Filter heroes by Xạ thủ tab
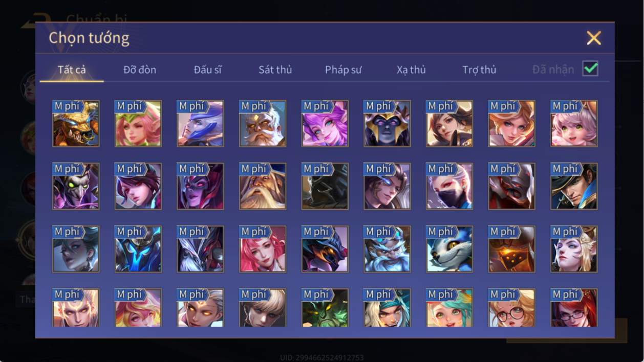 pyautogui.click(x=411, y=70)
